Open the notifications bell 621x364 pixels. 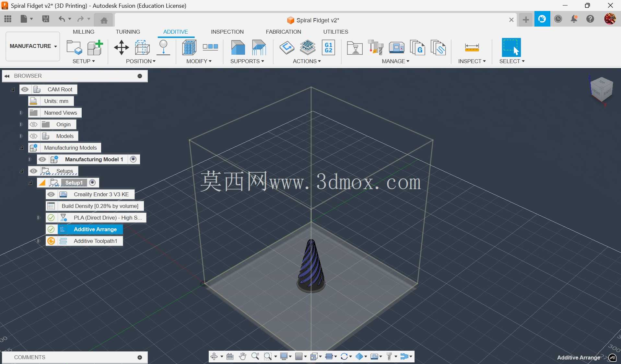[x=574, y=19]
